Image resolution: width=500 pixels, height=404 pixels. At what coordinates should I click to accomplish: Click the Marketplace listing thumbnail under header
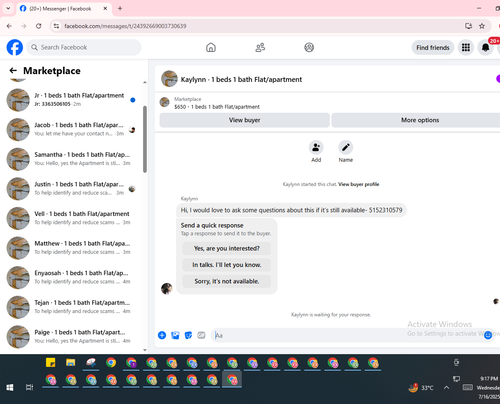(x=164, y=102)
